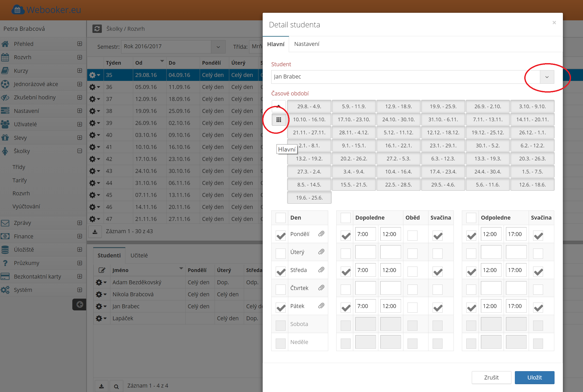This screenshot has height=392, width=583.
Task: Expand the Finance menu section
Action: click(x=80, y=236)
